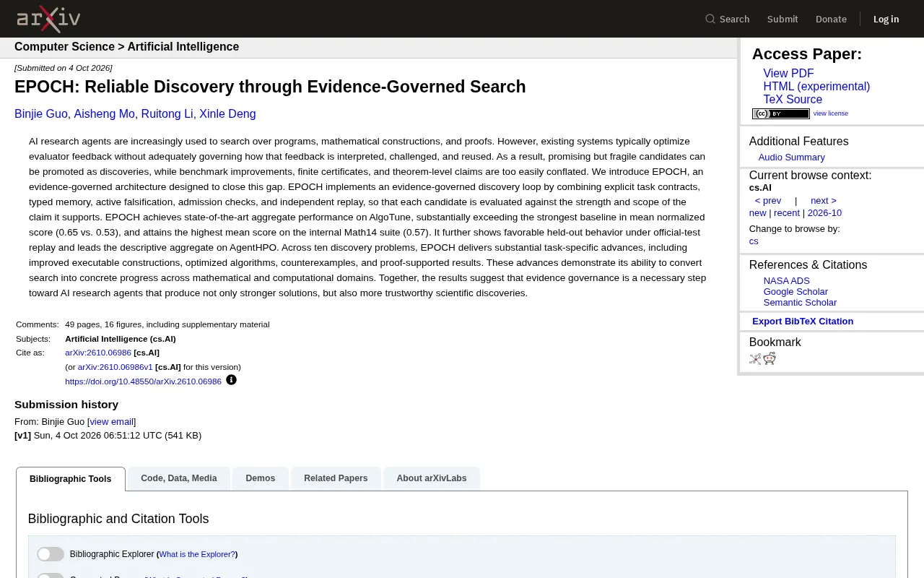Screen dimensions: 924x578
Task: Select the Related Papers tab
Action: pyautogui.click(x=336, y=478)
